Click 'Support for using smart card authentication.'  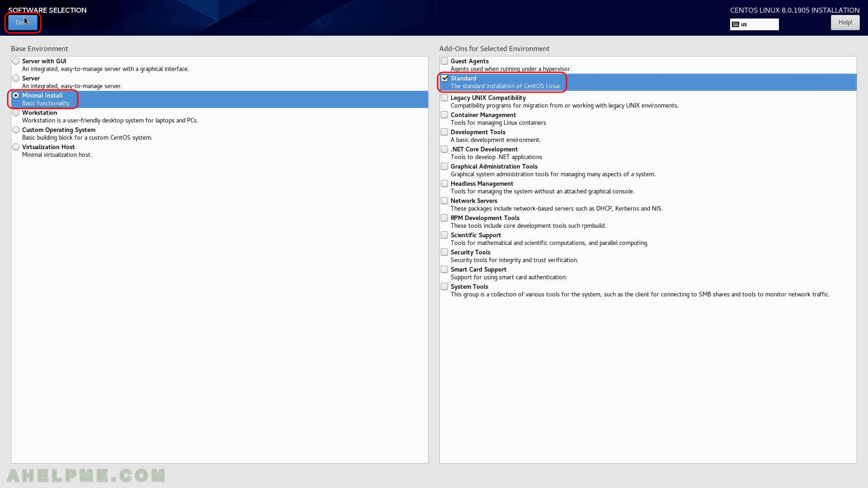click(x=509, y=277)
